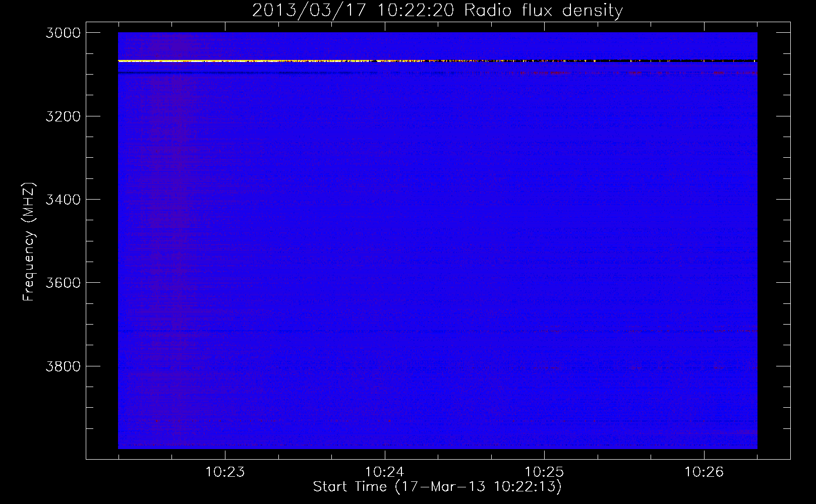Click the 10:23 time tick label
The height and width of the screenshot is (504, 816).
pyautogui.click(x=225, y=472)
